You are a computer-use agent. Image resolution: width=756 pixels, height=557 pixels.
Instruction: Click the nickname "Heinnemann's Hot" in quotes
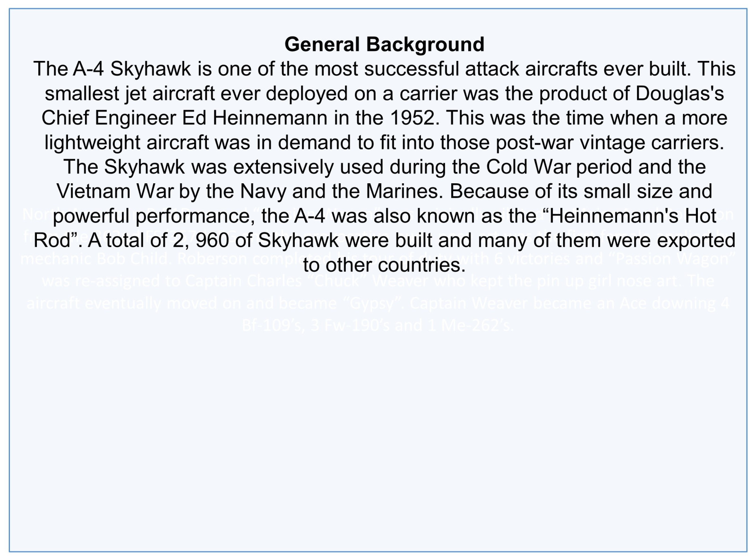click(x=633, y=216)
